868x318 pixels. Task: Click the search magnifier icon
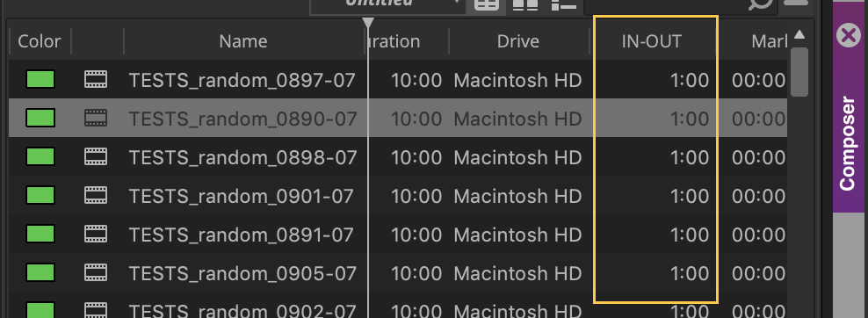coord(761,4)
